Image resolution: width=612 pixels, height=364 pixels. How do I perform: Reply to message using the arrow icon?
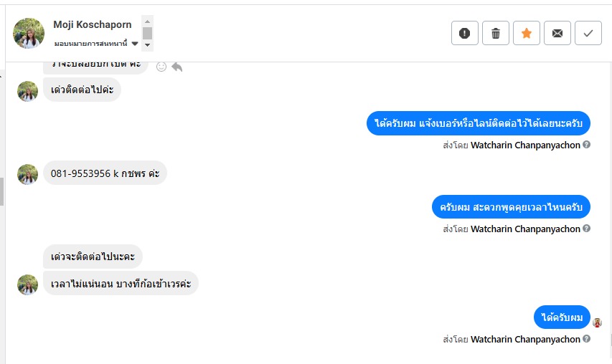176,67
